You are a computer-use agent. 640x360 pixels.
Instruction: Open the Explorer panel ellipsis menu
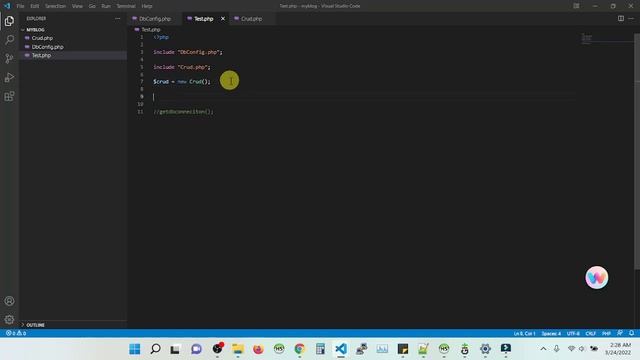118,18
